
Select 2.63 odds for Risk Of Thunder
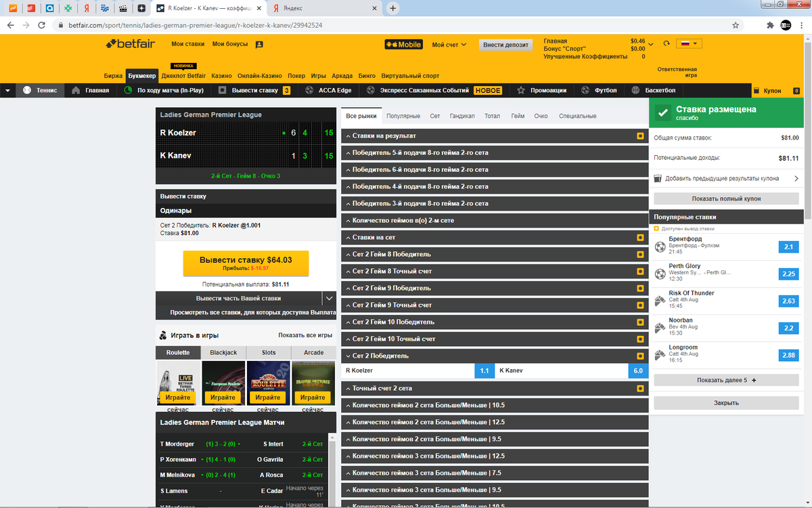tap(788, 301)
